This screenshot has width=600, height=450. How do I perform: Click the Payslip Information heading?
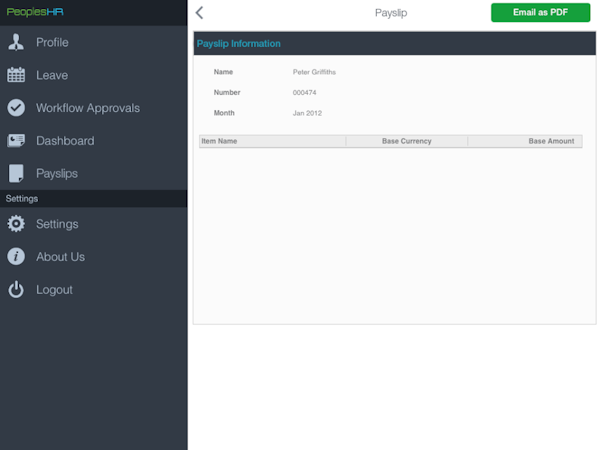coord(238,44)
